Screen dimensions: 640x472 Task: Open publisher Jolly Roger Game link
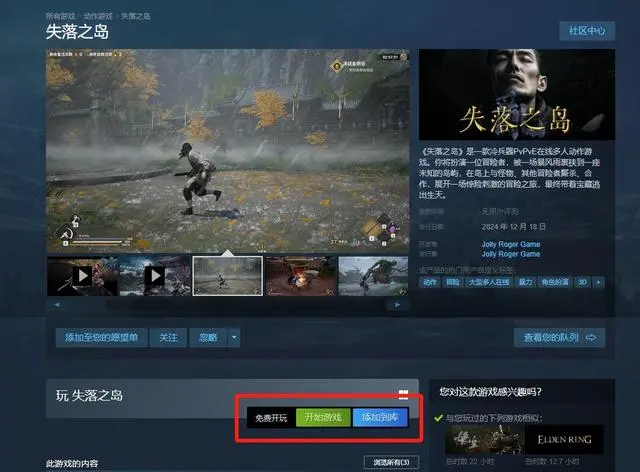click(511, 254)
